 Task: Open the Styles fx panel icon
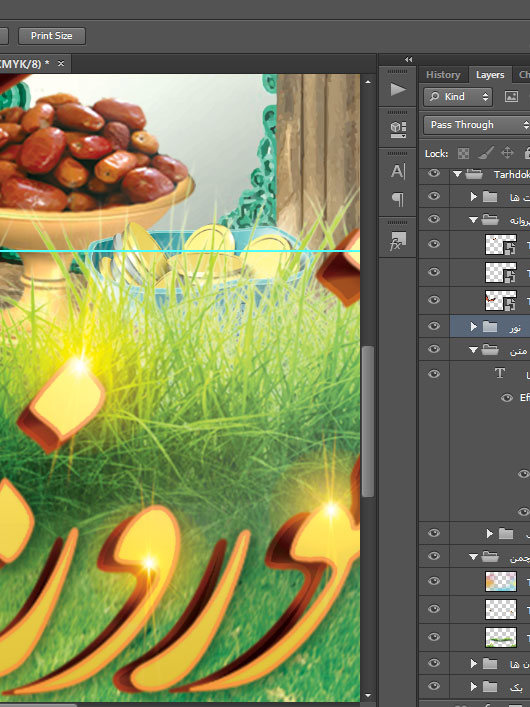398,241
